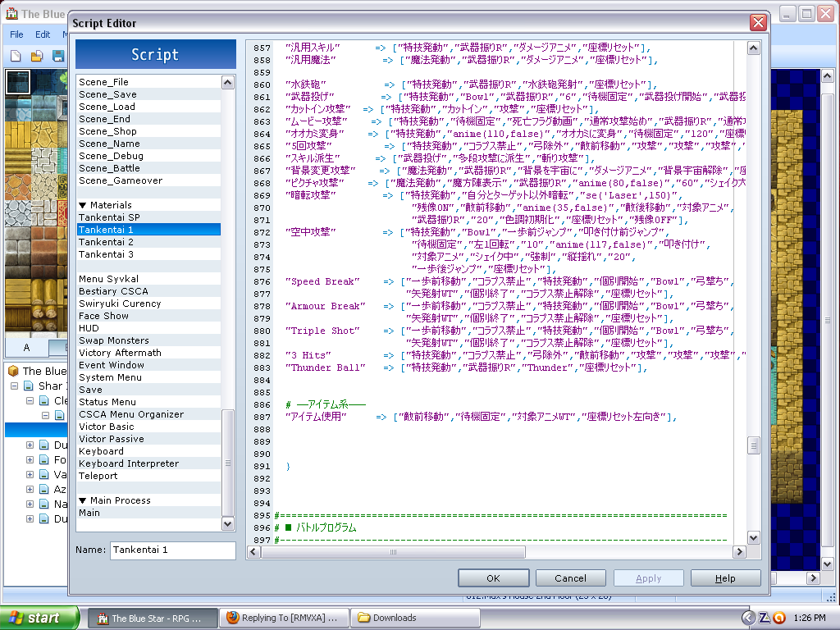Expand the Fo map tree node
The width and height of the screenshot is (840, 630).
coord(30,459)
